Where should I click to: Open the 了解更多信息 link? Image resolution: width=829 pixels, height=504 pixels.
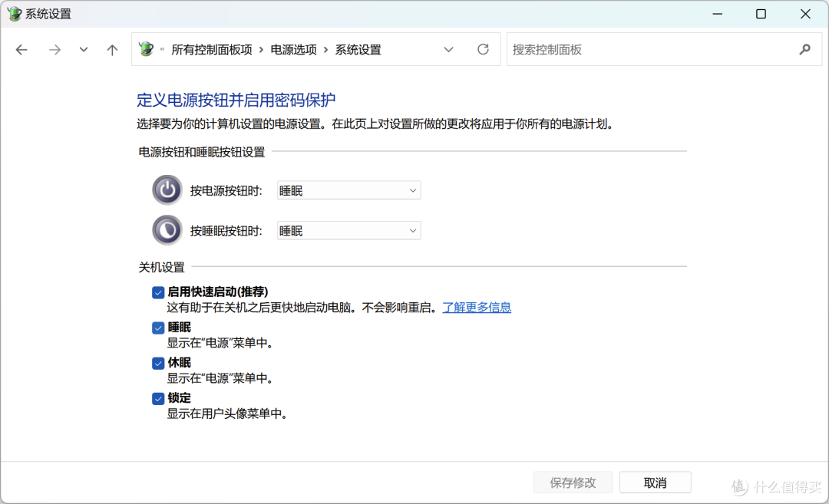coord(477,308)
